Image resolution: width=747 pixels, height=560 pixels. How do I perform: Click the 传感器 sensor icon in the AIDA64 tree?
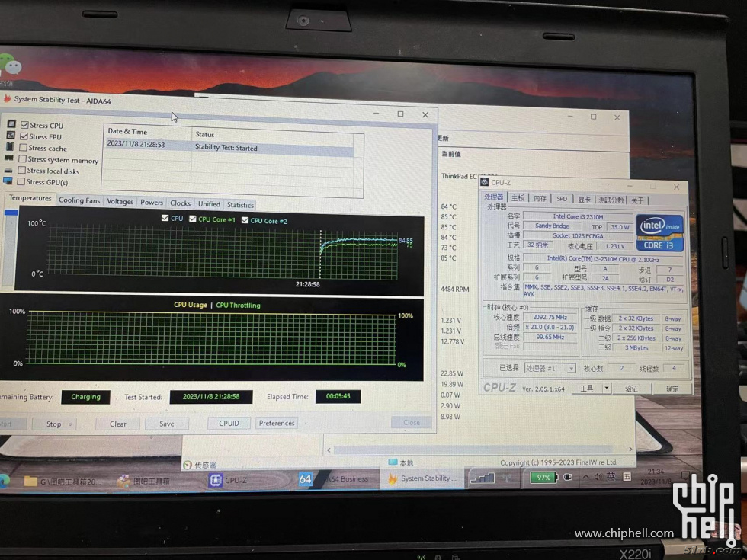pos(188,465)
